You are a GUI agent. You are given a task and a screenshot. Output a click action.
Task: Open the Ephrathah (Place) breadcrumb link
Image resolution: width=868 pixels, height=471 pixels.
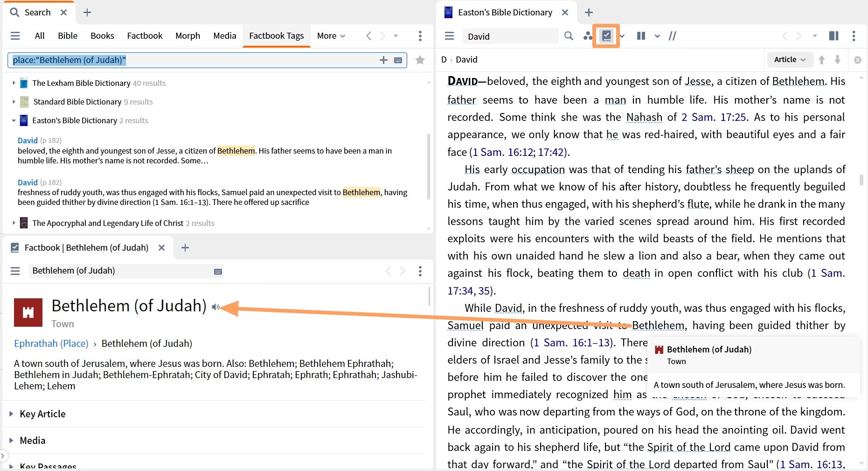tap(51, 344)
